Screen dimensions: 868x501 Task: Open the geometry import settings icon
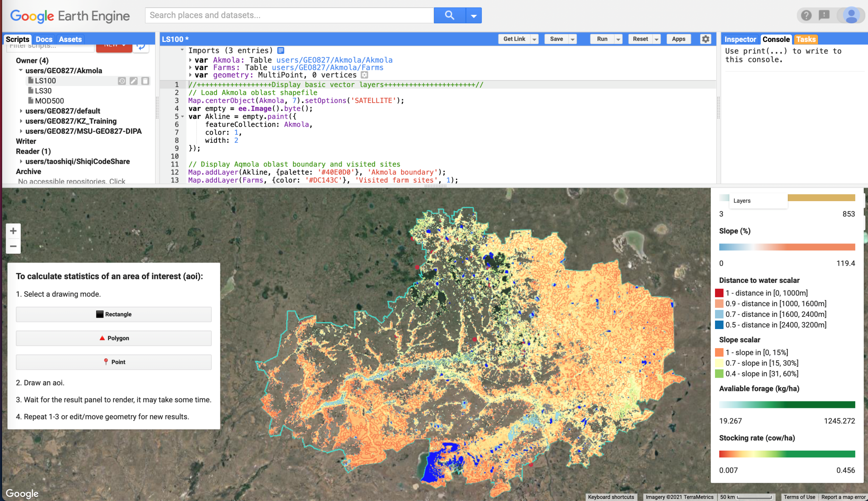[x=364, y=75]
